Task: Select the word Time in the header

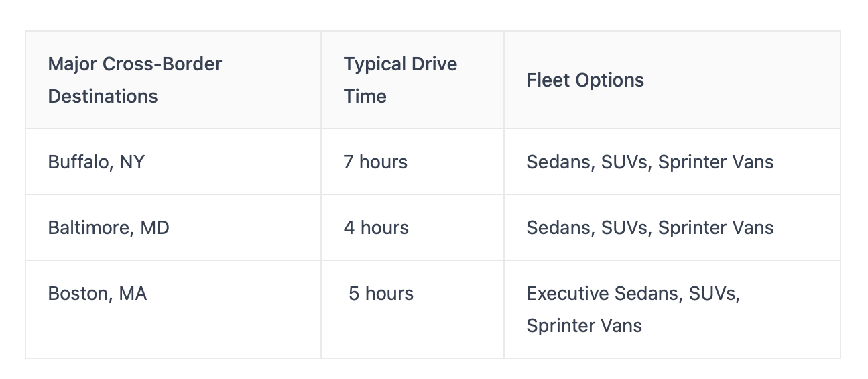Action: [x=365, y=96]
